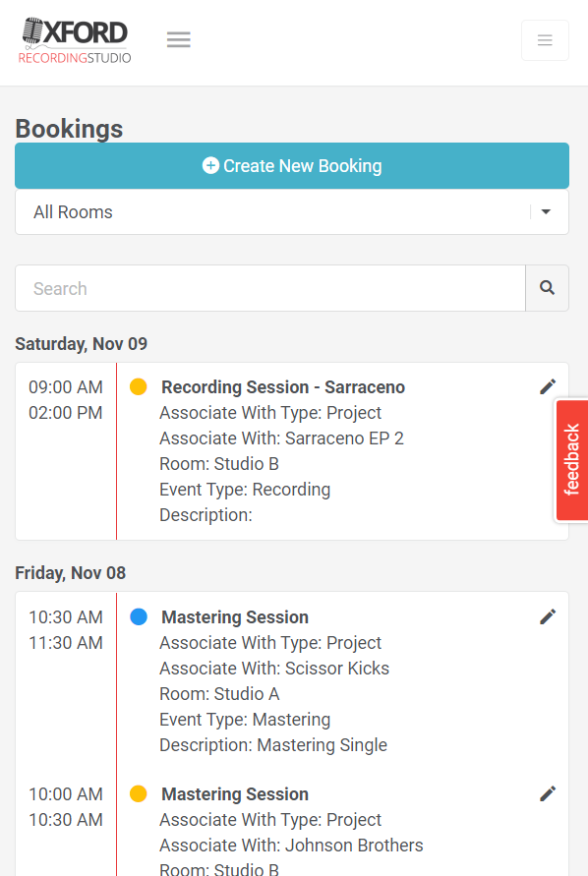Click the Oxford Recording Studio logo
The height and width of the screenshot is (876, 588).
(75, 40)
